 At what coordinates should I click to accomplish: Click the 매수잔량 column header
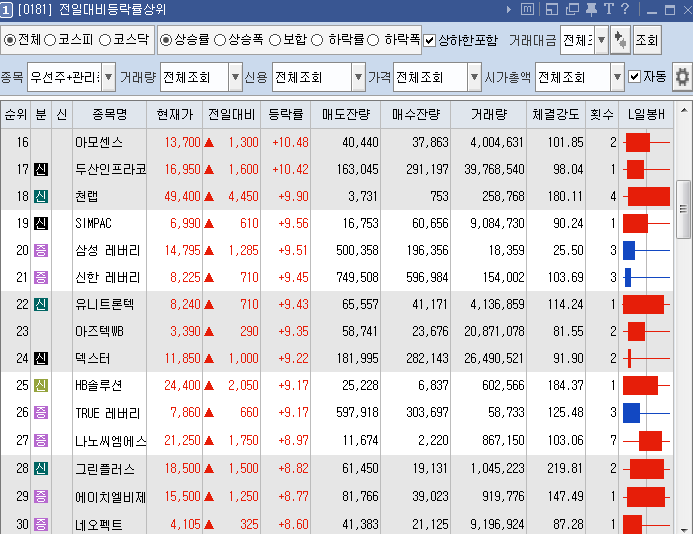pos(416,115)
